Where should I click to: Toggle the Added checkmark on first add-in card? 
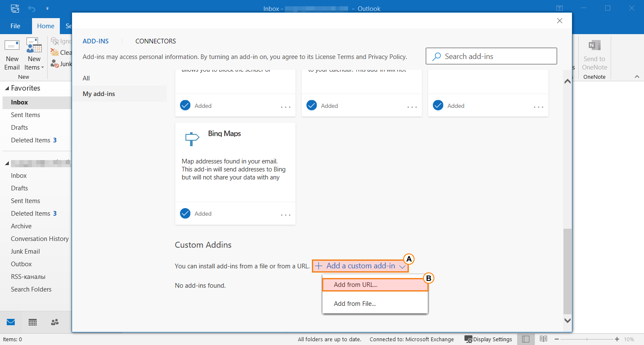point(185,105)
